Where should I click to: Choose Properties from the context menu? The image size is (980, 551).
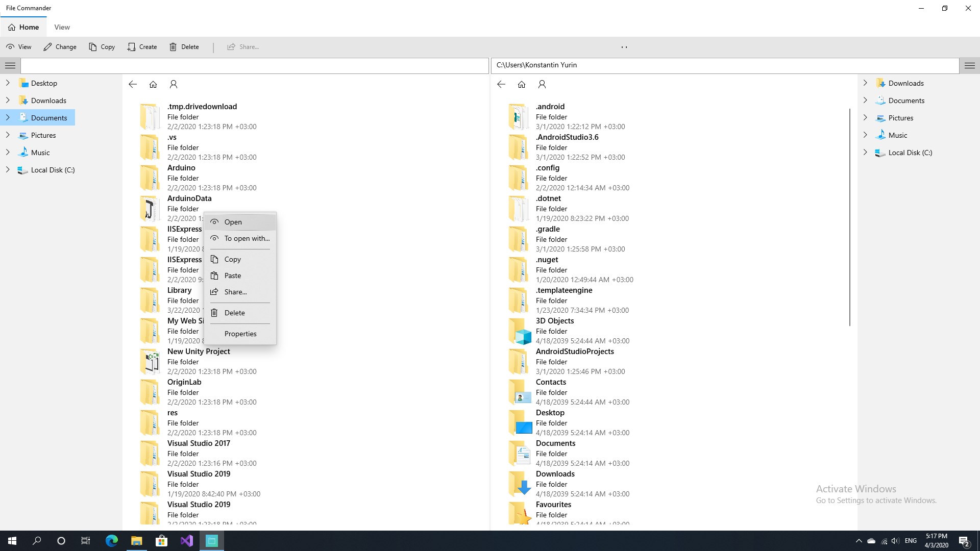240,334
